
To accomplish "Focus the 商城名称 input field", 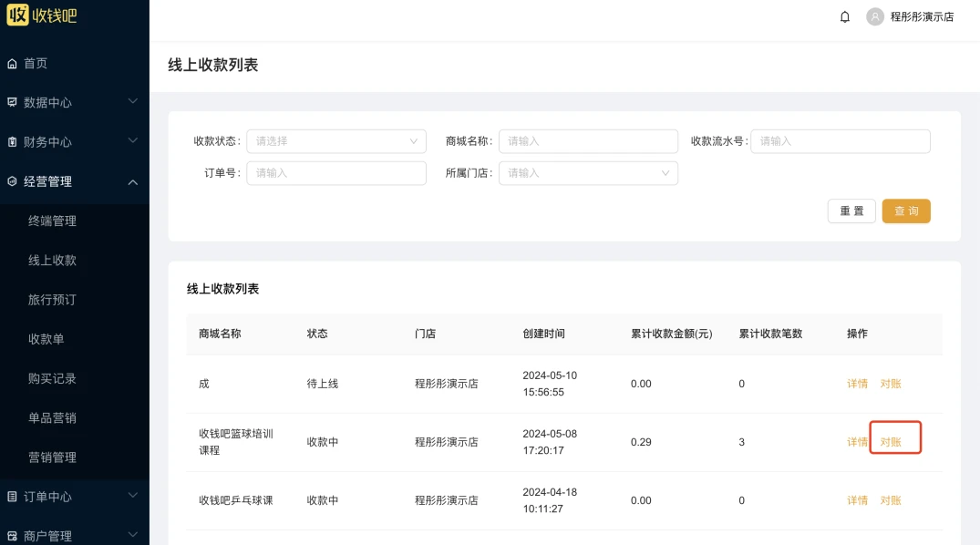I will pos(588,141).
